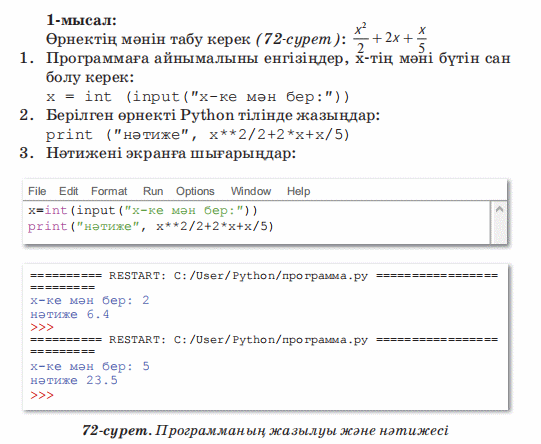Viewport: 541px width, 444px height.
Task: Click the editor scrollbar up arrow
Action: 499,209
